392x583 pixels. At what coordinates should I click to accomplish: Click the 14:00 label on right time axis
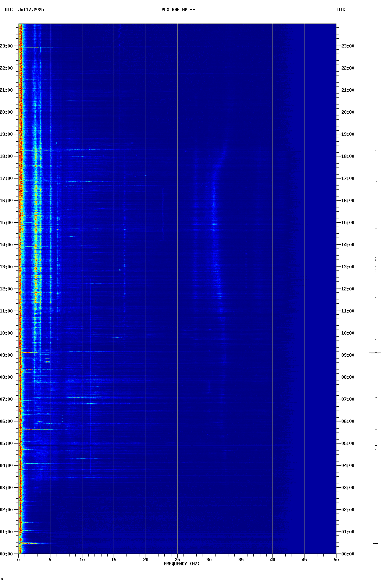(x=348, y=245)
